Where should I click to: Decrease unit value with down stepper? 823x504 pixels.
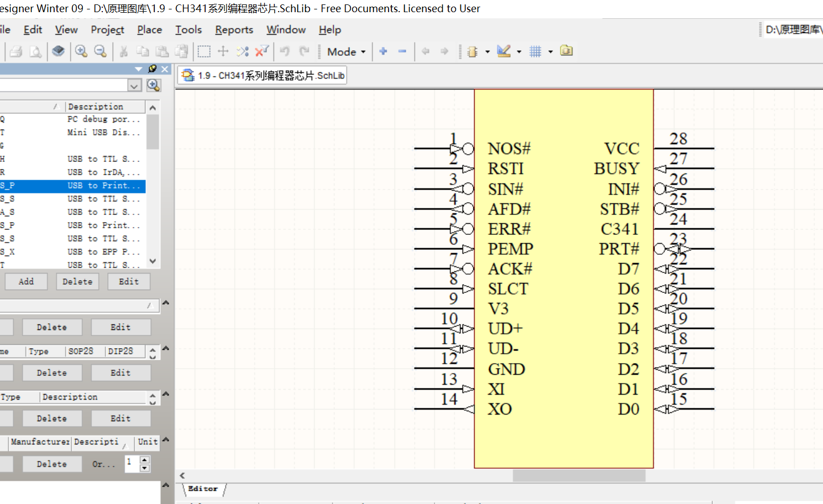click(x=145, y=468)
